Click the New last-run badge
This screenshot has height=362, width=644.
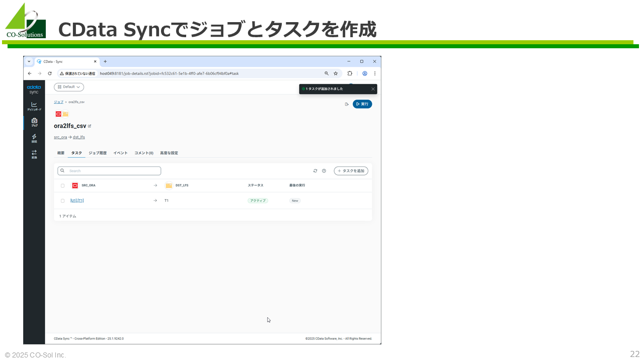point(295,201)
